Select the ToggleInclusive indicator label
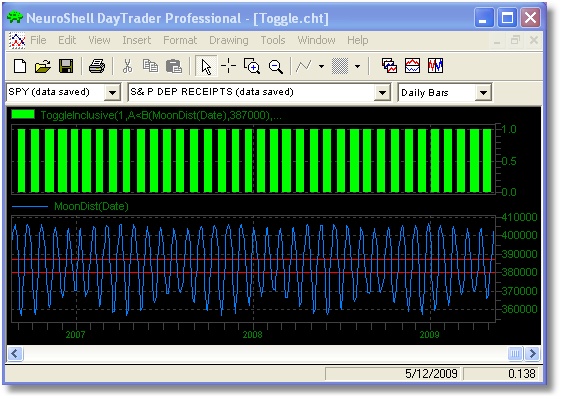The height and width of the screenshot is (399, 561). click(x=161, y=115)
